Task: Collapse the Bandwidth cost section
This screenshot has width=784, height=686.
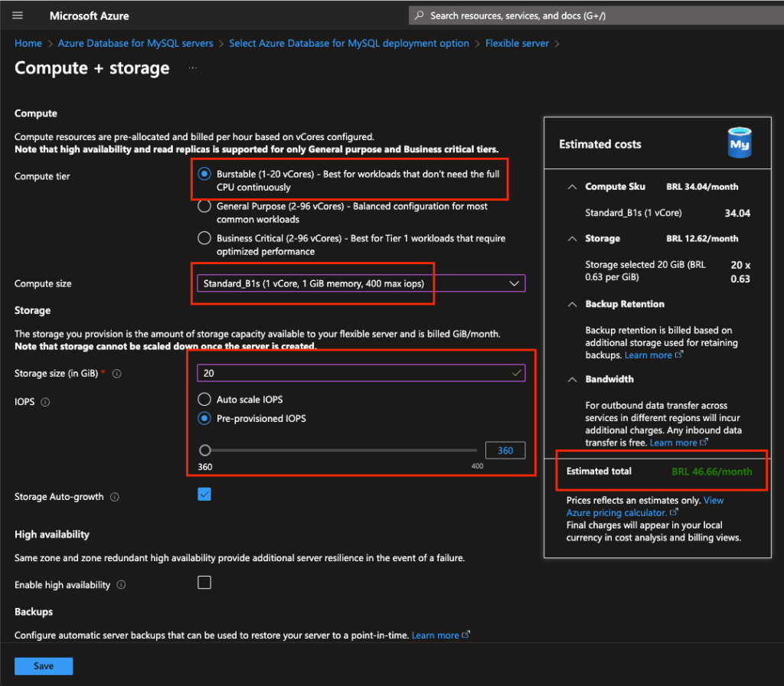Action: point(572,379)
